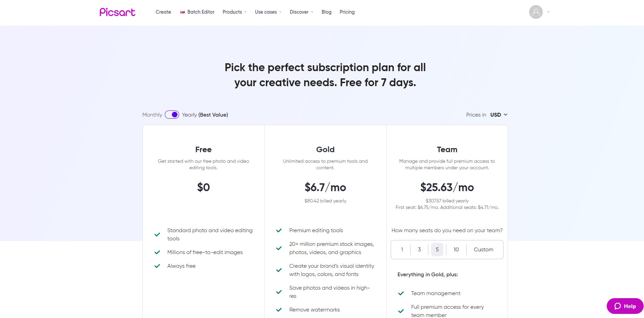Go to the Blog page
This screenshot has width=644, height=318.
point(326,12)
